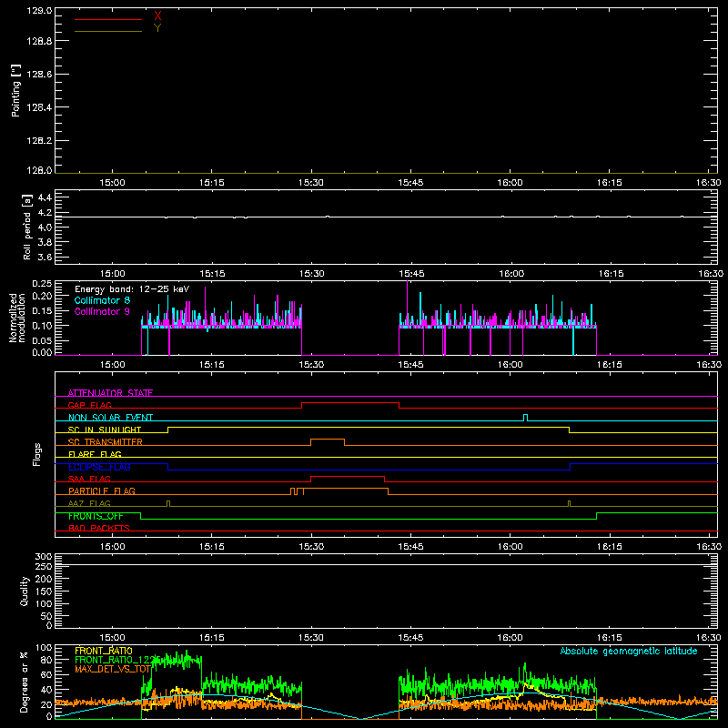Click the 4.2 roll period tick label

[45, 213]
